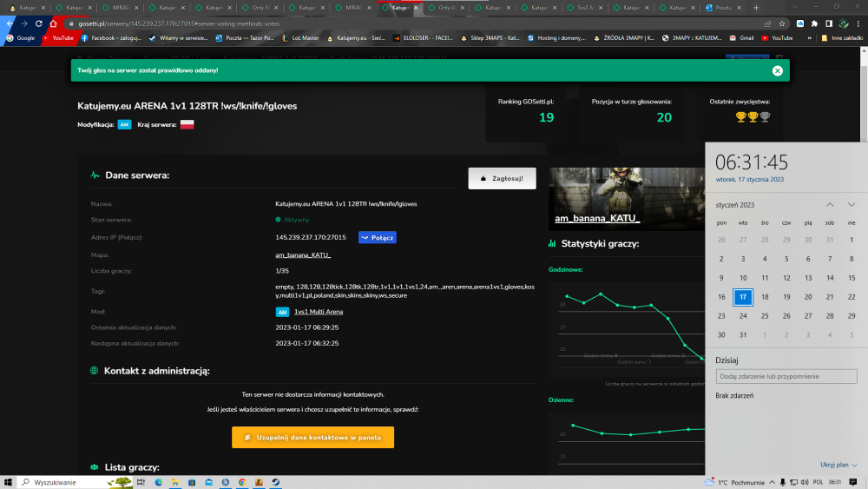Open the Facebook – zaloguj bookmark
Screen dimensions: 868x489
click(111, 38)
